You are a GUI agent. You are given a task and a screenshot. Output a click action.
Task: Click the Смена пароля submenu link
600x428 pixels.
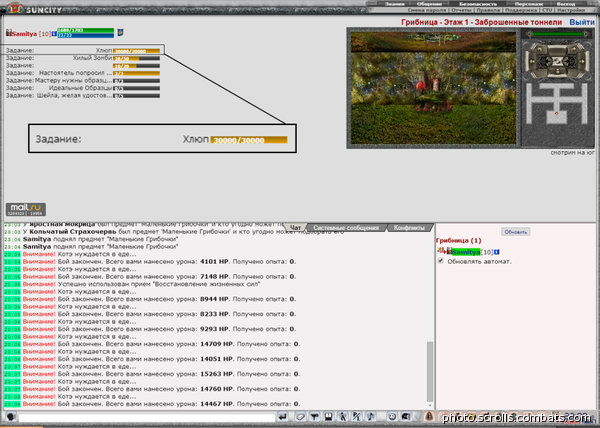(x=427, y=10)
